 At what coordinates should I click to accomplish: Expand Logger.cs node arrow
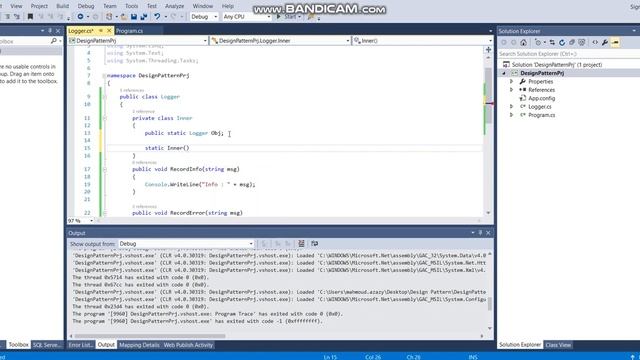click(x=511, y=107)
